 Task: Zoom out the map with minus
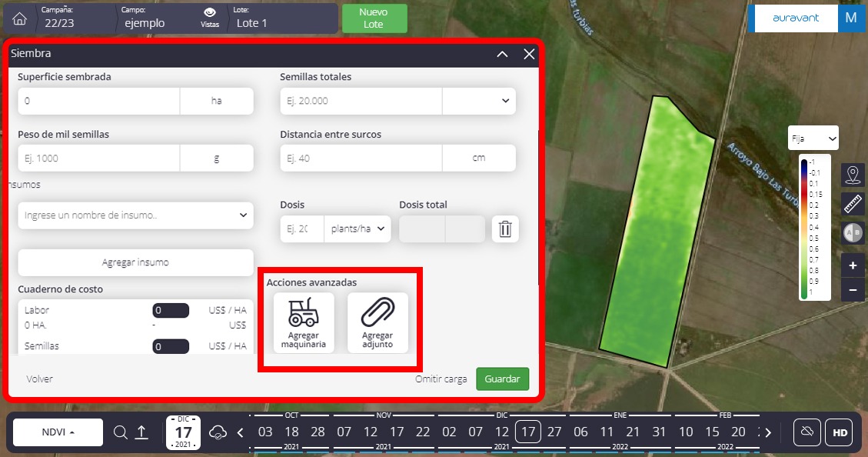853,290
